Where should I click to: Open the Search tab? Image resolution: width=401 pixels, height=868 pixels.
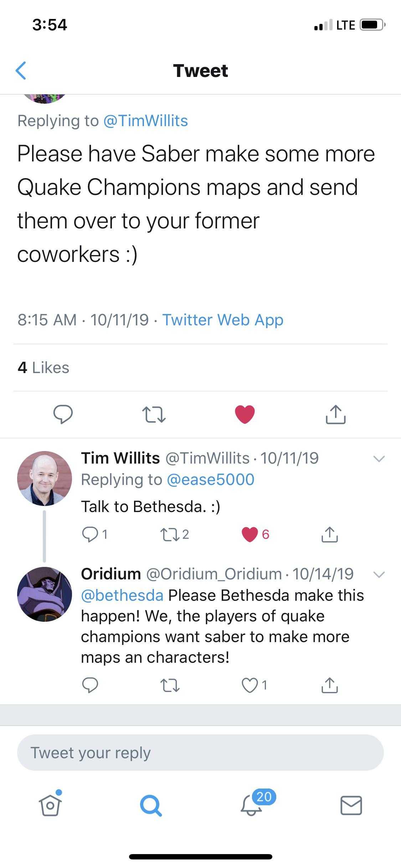(x=151, y=805)
